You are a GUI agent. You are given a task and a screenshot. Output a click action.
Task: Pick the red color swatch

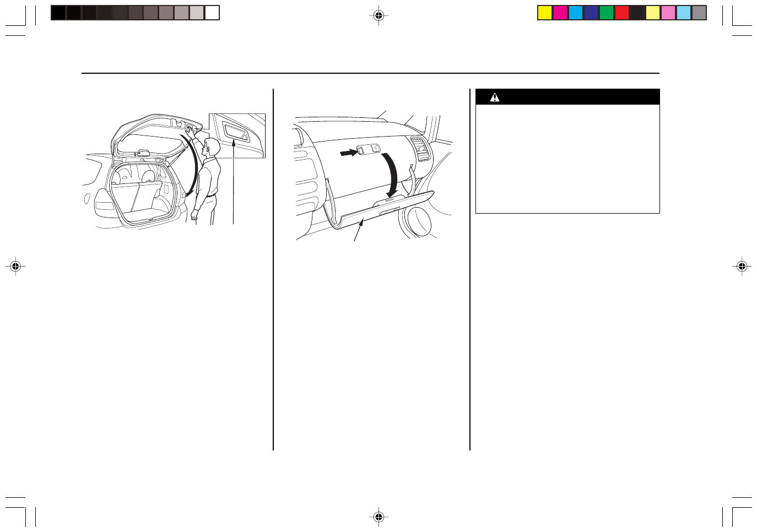click(x=622, y=13)
